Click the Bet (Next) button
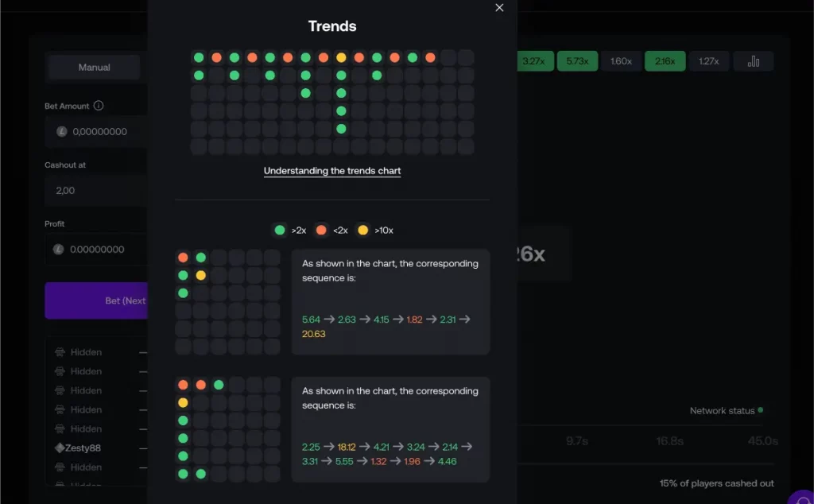The height and width of the screenshot is (504, 814). [96, 300]
